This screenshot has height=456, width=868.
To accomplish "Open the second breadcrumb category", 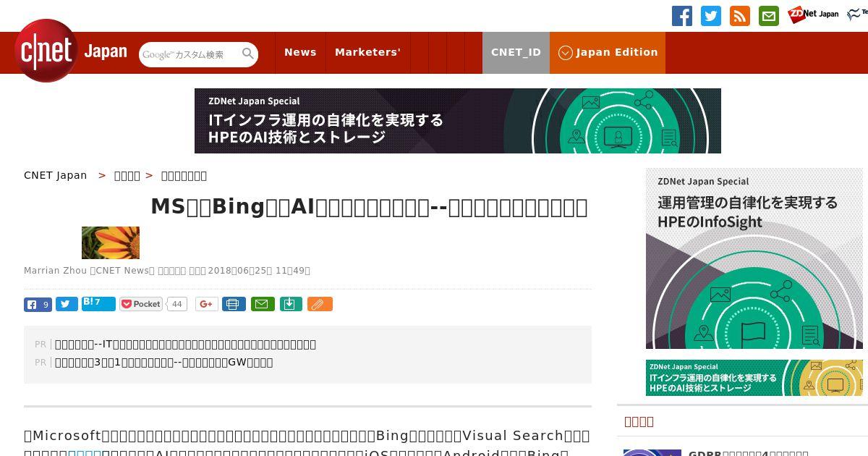I will pos(127,175).
